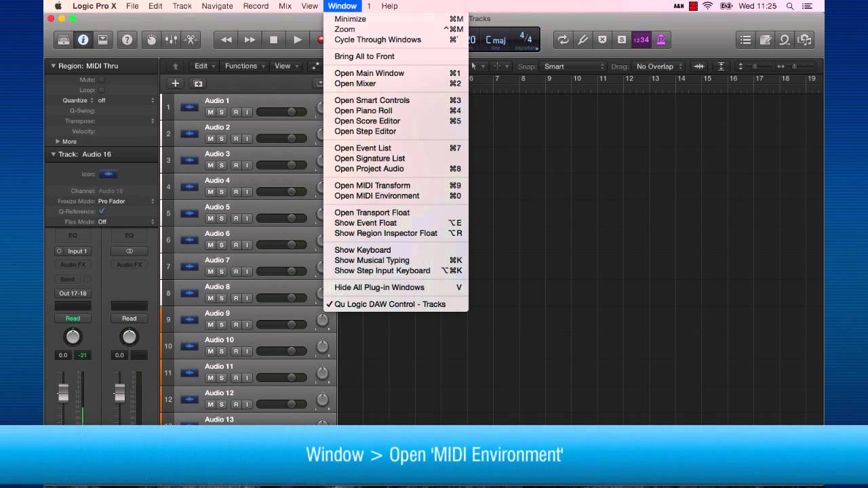Adjust the Audio 10 track volume slider

click(x=281, y=351)
